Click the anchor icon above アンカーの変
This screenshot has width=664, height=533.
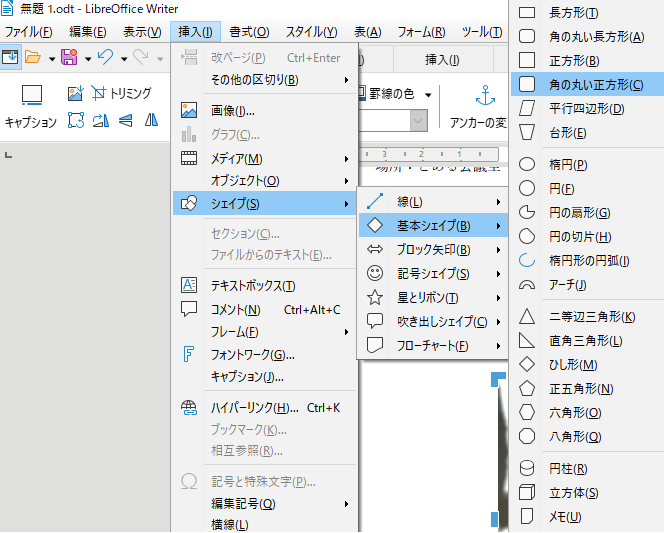(485, 96)
